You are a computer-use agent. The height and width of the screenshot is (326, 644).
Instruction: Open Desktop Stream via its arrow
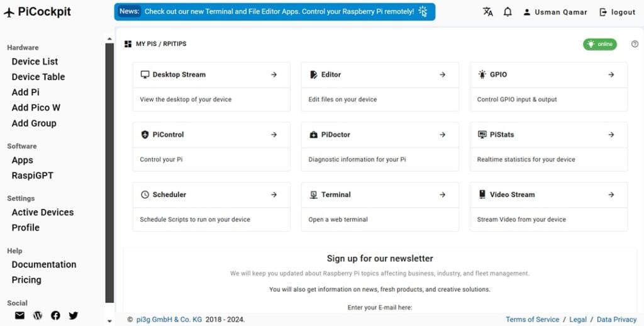[x=274, y=74]
